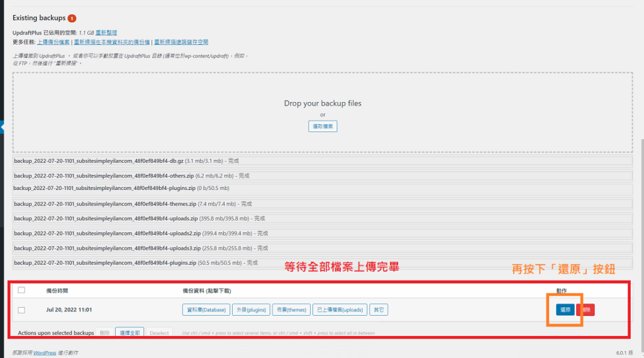Click the uploads2.zip upload progress bar
The width and height of the screenshot is (644, 358).
[322, 233]
